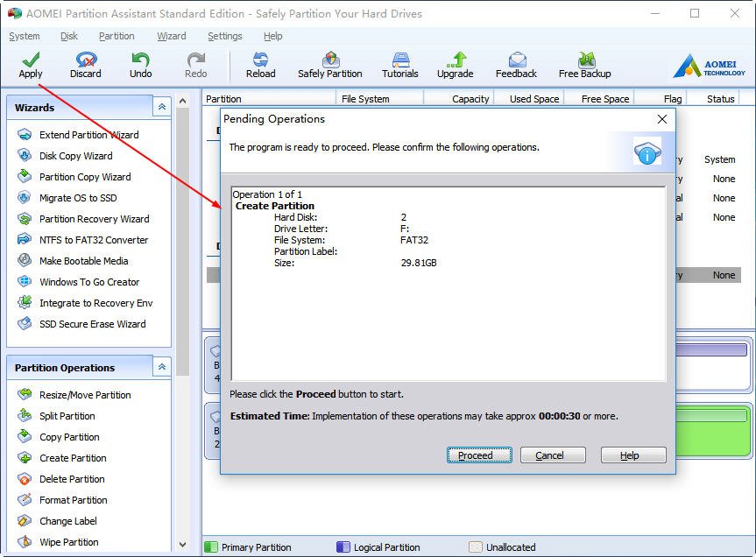
Task: Click the 29.81GB size value
Action: [419, 263]
